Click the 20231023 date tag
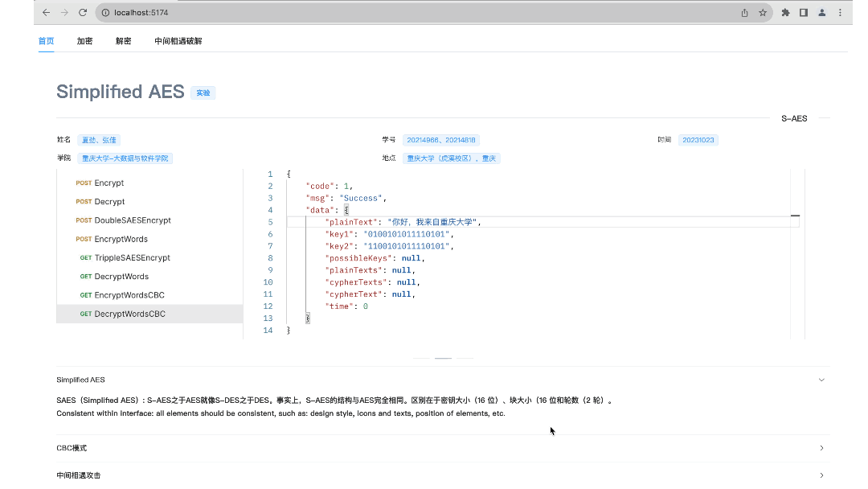868x489 pixels. [x=698, y=140]
